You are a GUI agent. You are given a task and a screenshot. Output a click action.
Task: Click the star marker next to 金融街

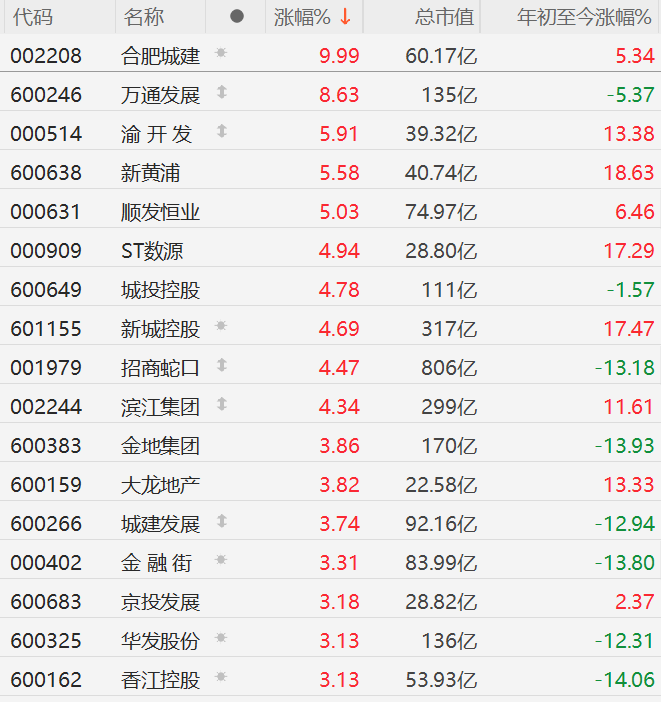point(221,560)
